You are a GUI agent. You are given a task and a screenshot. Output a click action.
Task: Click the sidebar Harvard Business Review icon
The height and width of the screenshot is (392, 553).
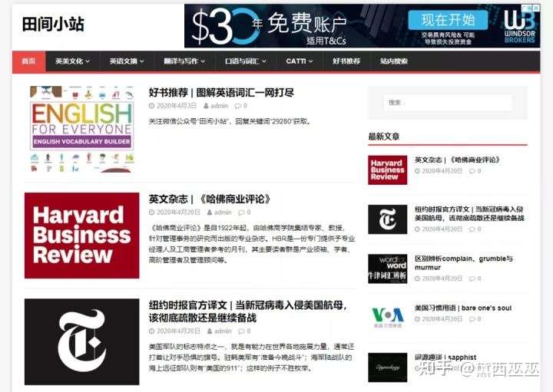(x=388, y=170)
